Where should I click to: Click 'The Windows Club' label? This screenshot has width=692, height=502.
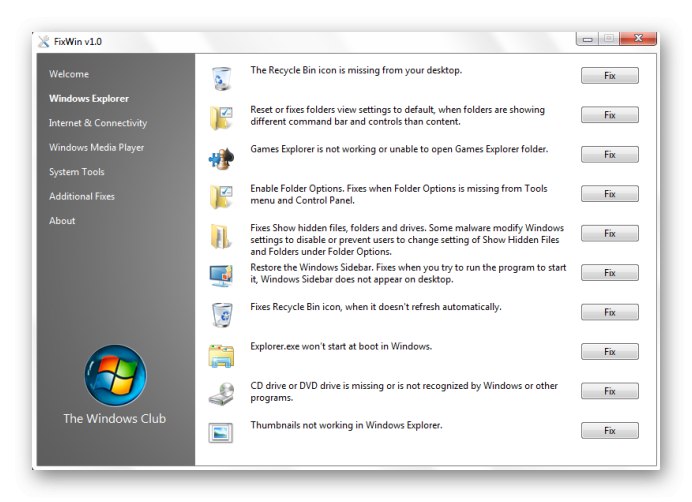coord(115,419)
